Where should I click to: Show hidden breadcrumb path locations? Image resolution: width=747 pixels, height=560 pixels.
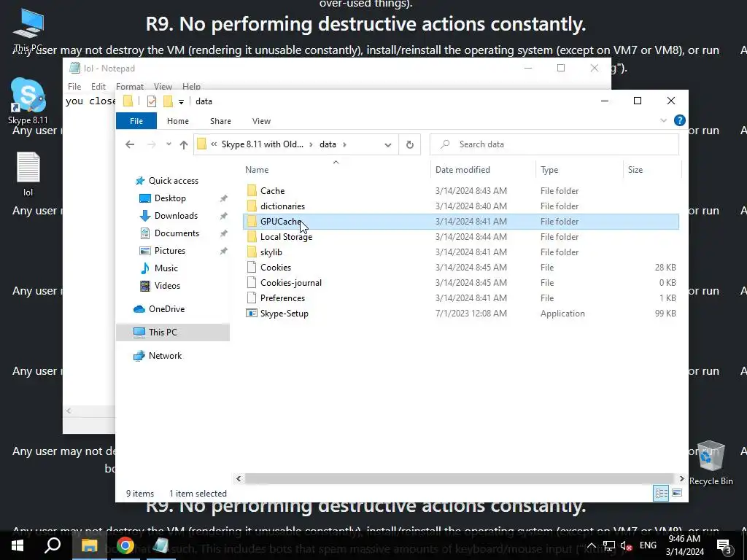coord(214,144)
